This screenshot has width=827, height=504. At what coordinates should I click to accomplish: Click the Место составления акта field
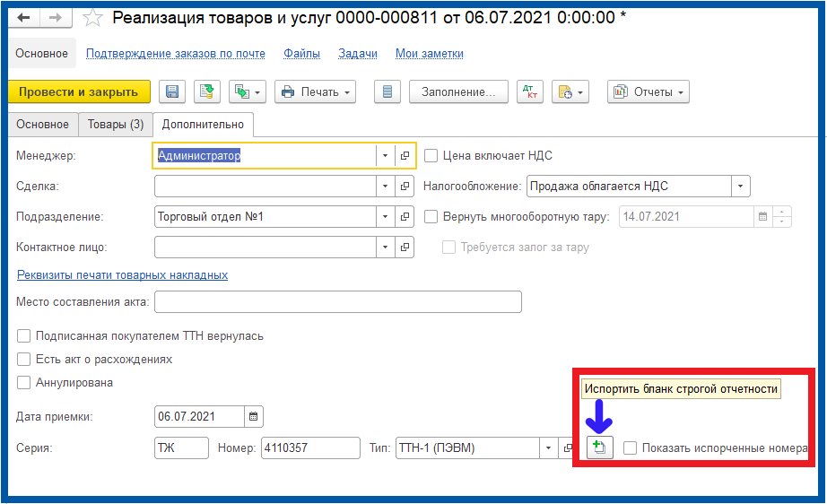[x=337, y=302]
